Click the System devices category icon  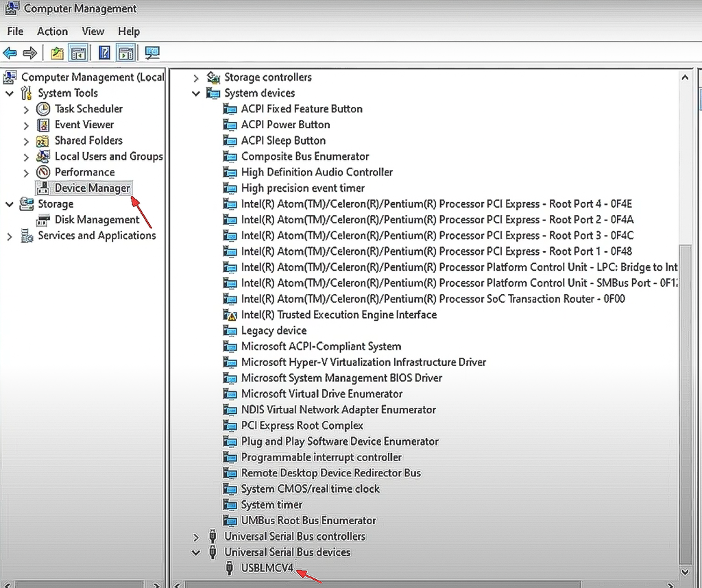tap(213, 93)
